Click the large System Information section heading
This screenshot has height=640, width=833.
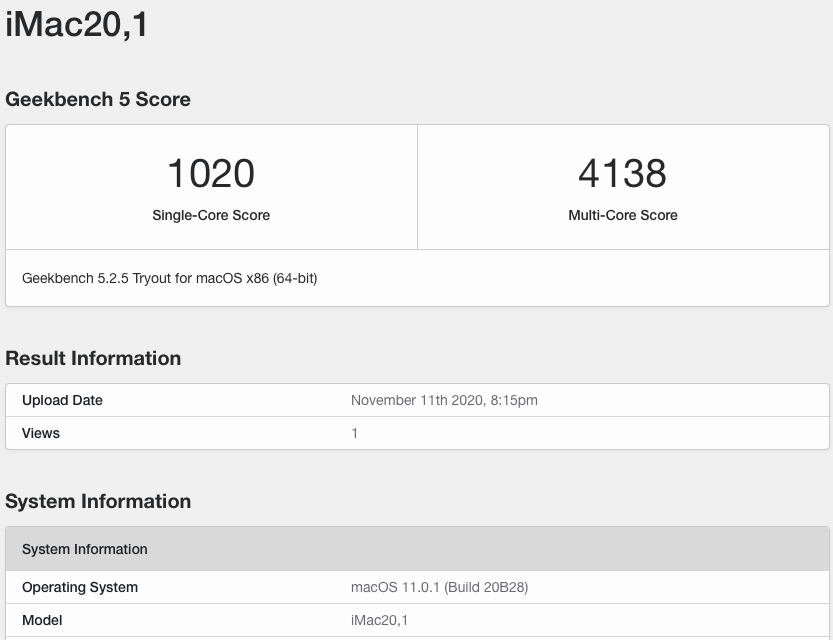98,501
